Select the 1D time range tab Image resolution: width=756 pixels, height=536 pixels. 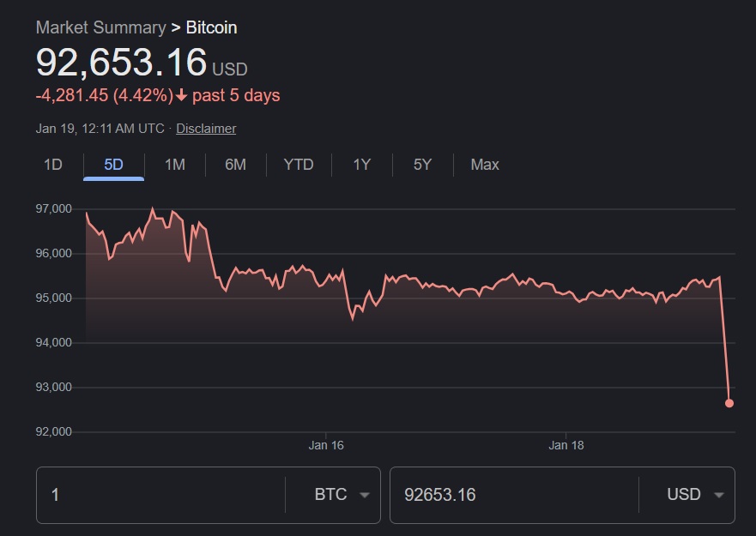click(53, 165)
